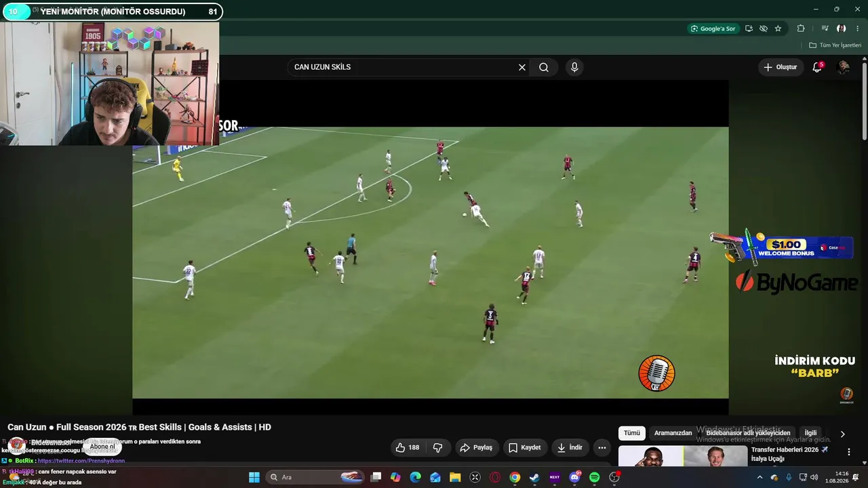The height and width of the screenshot is (488, 868).
Task: Select the İlgili filter chip
Action: pos(811,433)
